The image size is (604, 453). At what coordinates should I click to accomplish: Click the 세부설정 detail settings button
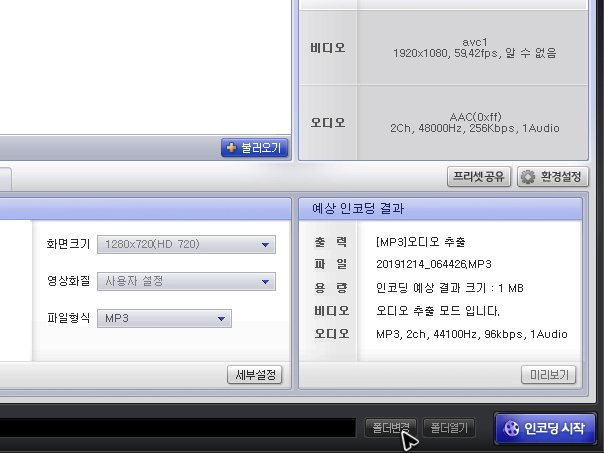coord(255,375)
